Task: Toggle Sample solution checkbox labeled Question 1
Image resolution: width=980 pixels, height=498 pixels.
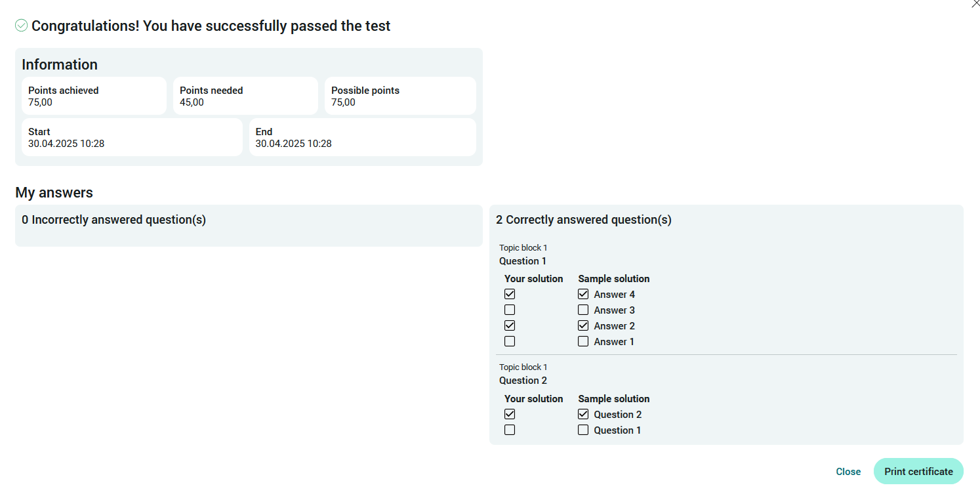Action: tap(583, 430)
